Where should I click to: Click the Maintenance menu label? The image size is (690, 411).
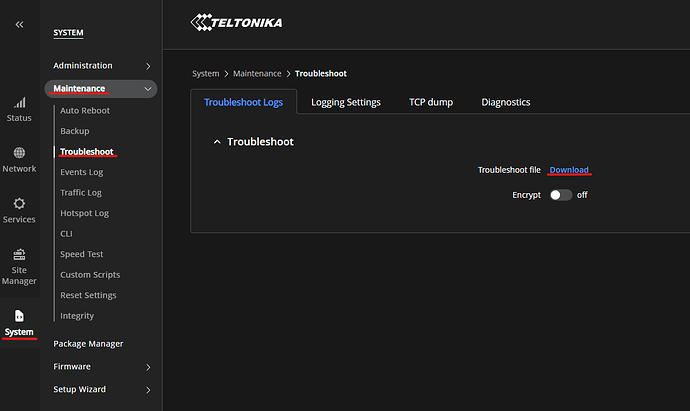pyautogui.click(x=79, y=88)
